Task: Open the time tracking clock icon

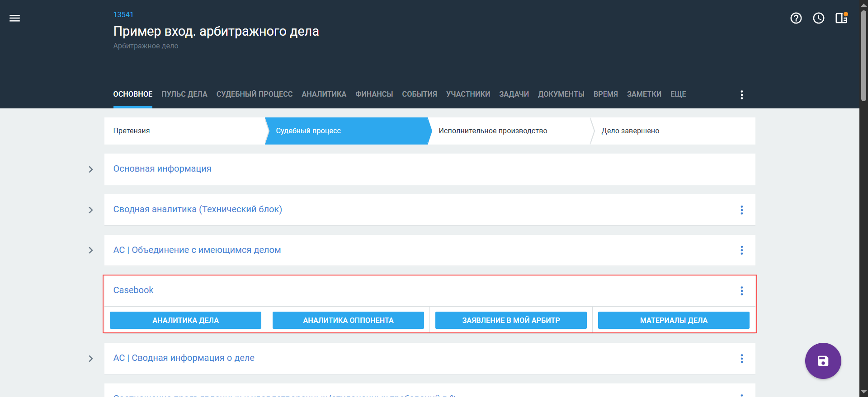Action: coord(818,18)
